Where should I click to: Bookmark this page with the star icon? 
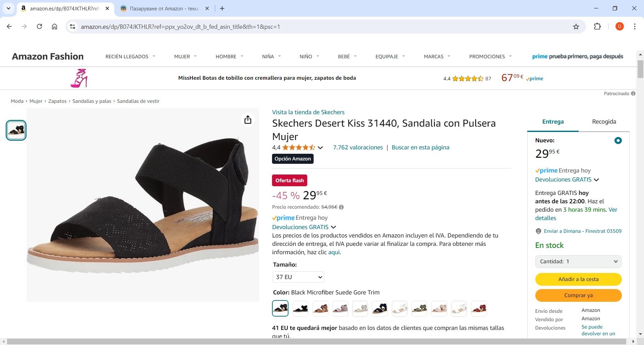[576, 27]
